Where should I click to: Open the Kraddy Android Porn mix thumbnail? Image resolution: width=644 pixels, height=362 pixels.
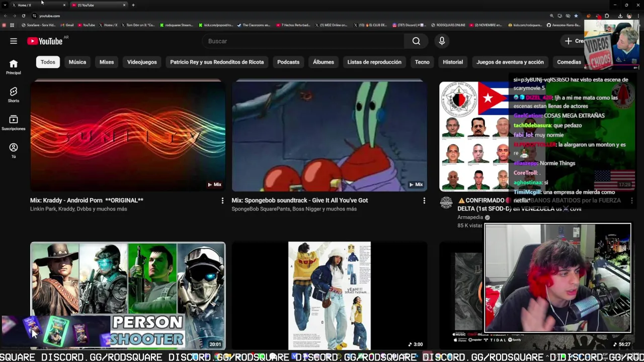tap(128, 136)
